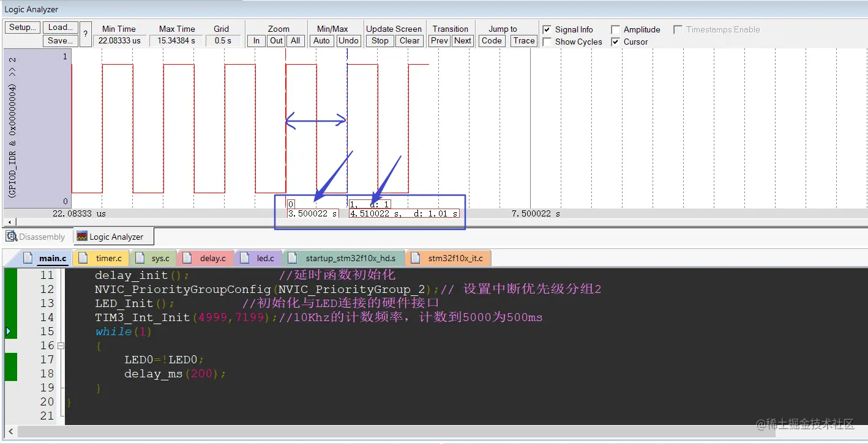Jump to Code from the analyzer
This screenshot has width=868, height=444.
(492, 40)
